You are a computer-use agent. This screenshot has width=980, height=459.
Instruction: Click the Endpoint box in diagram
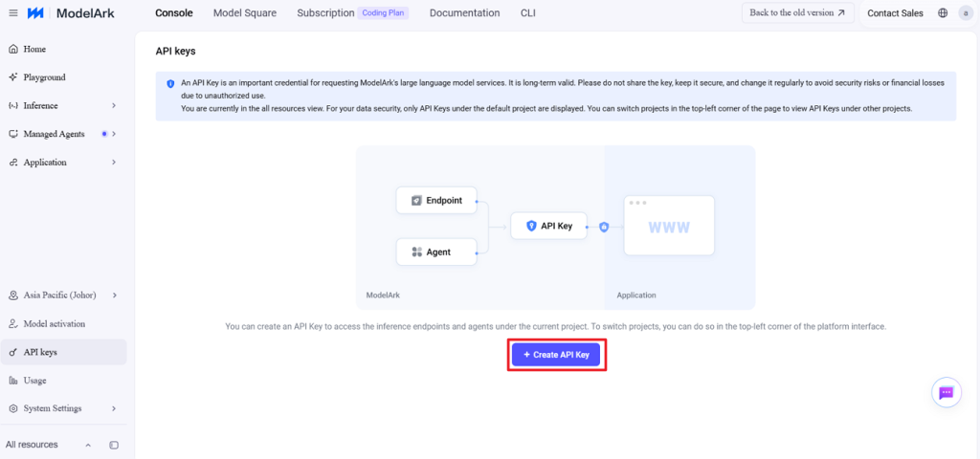click(436, 201)
